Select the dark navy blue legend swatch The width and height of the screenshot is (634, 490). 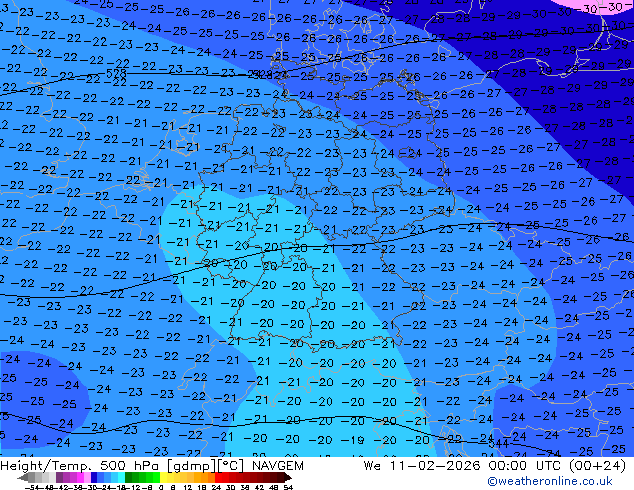(x=94, y=477)
